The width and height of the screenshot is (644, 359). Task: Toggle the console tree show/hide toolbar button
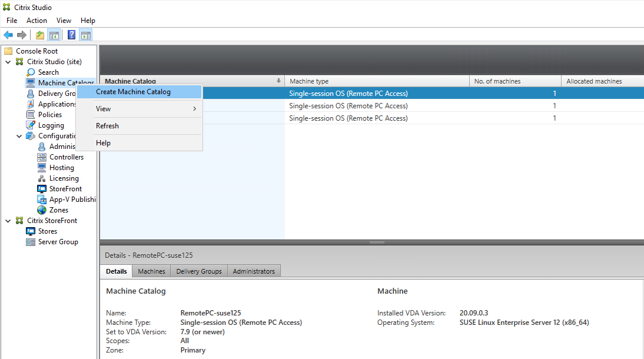tap(54, 34)
